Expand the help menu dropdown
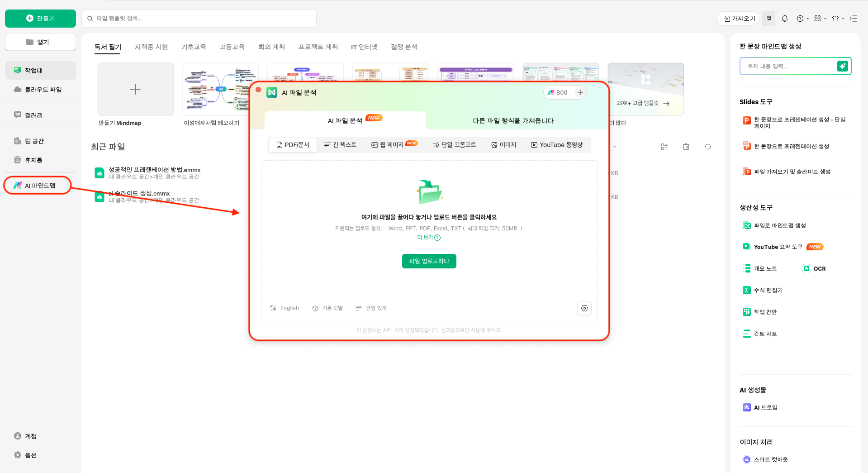The image size is (868, 473). (x=801, y=19)
